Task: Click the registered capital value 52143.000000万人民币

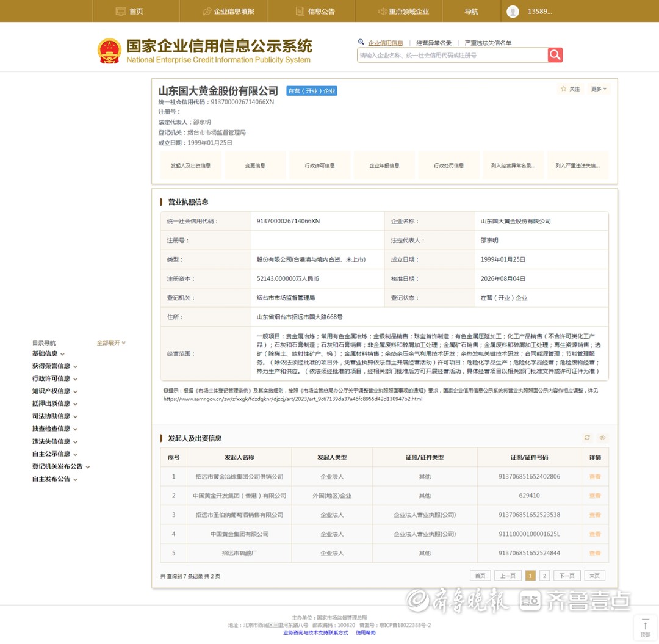Action: coord(287,279)
